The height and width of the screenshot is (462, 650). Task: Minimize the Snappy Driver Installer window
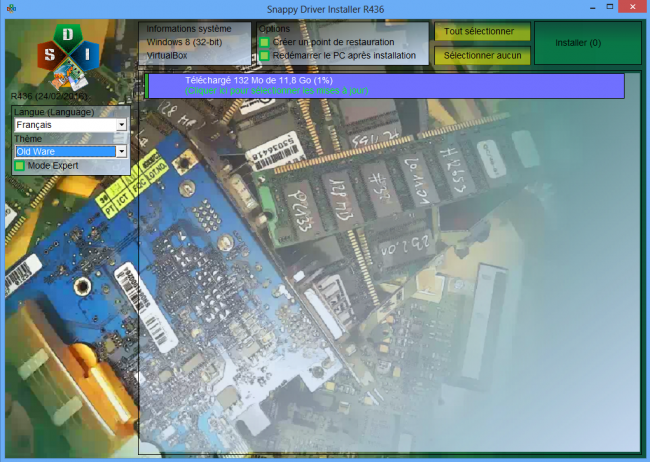point(593,8)
